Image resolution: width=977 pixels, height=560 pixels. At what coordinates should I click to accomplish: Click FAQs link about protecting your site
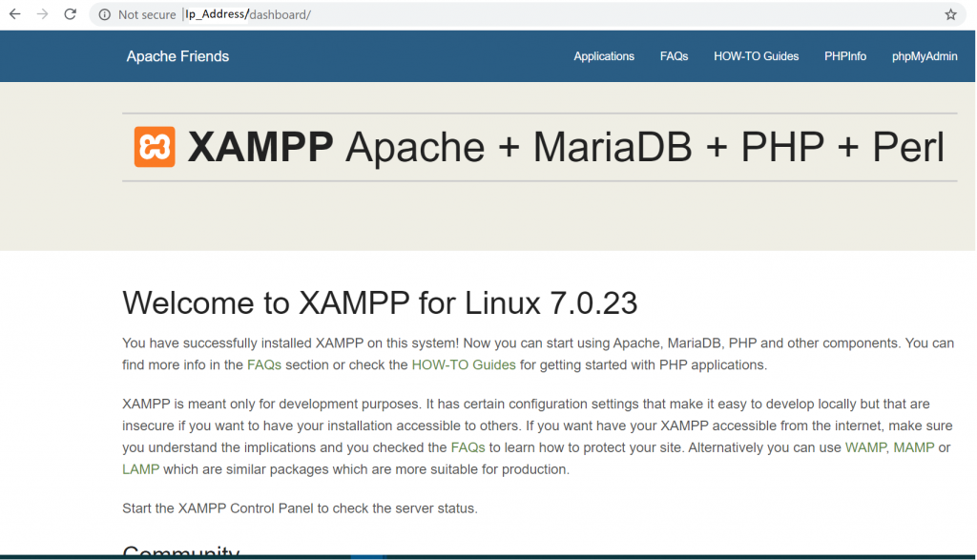point(468,447)
